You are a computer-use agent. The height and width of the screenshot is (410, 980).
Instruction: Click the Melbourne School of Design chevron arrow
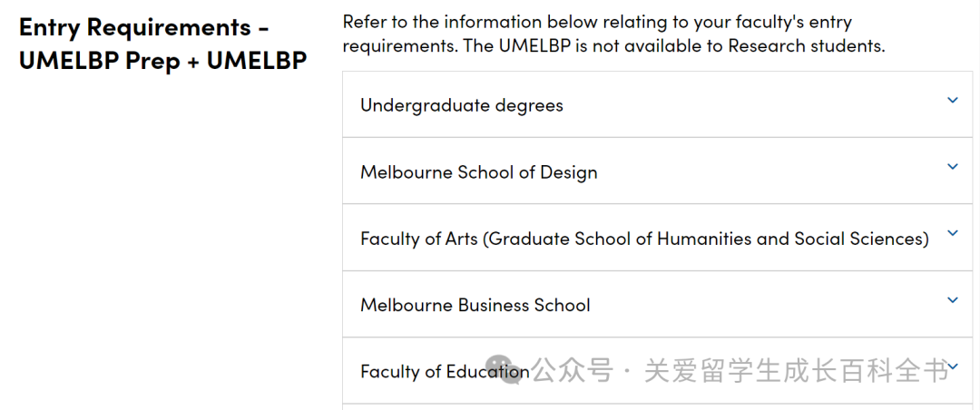(953, 166)
